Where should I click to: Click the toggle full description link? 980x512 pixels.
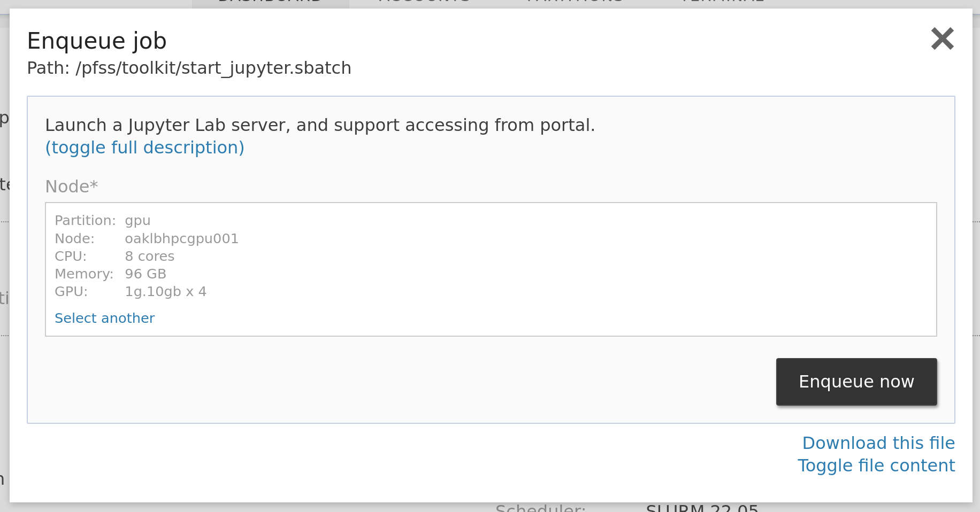[x=144, y=148]
